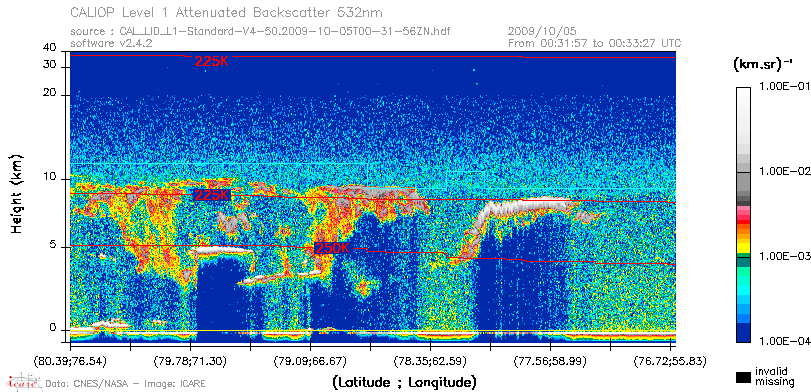
Task: Click the red "250K" contour label
Action: 332,248
